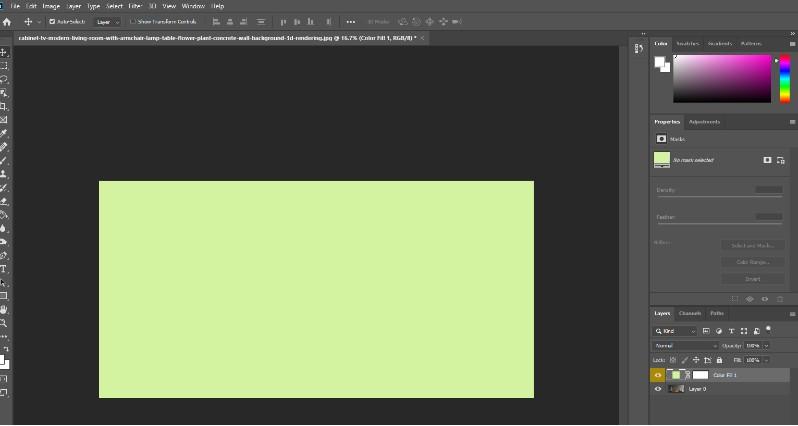This screenshot has height=426, width=798.
Task: Click the color field in Color panel
Action: pyautogui.click(x=722, y=79)
